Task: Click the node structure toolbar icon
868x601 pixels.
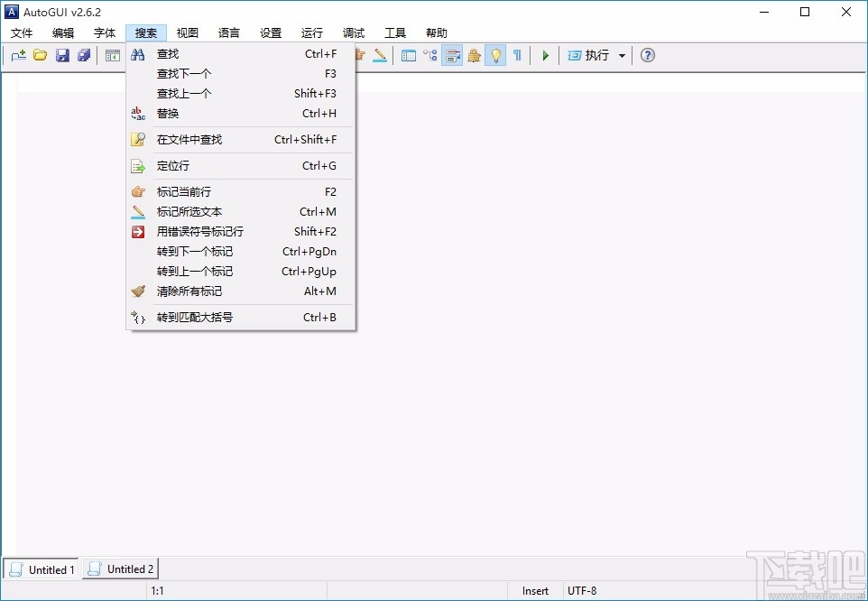Action: click(430, 55)
